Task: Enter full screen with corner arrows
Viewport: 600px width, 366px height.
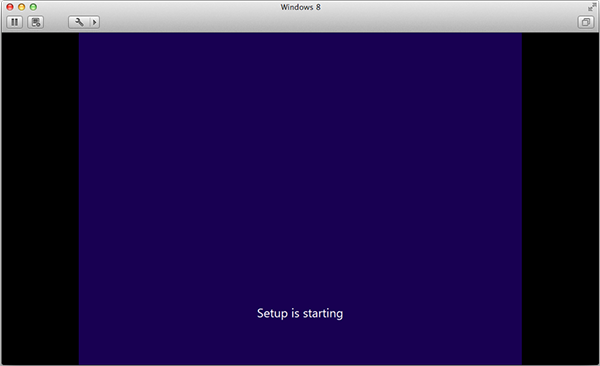Action: click(592, 7)
